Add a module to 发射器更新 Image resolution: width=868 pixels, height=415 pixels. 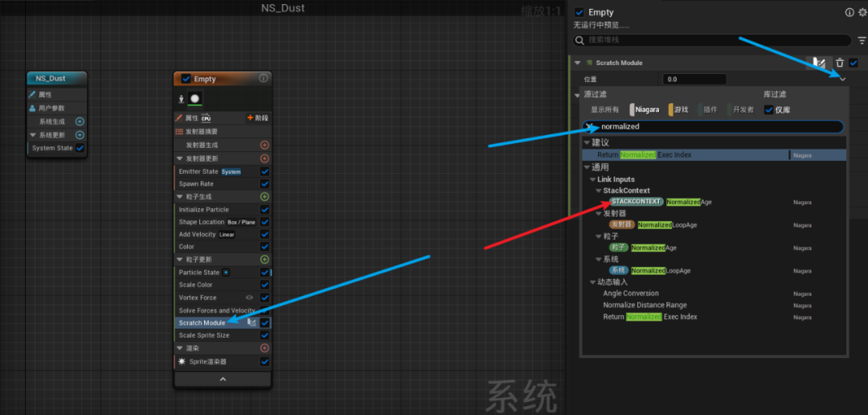264,158
